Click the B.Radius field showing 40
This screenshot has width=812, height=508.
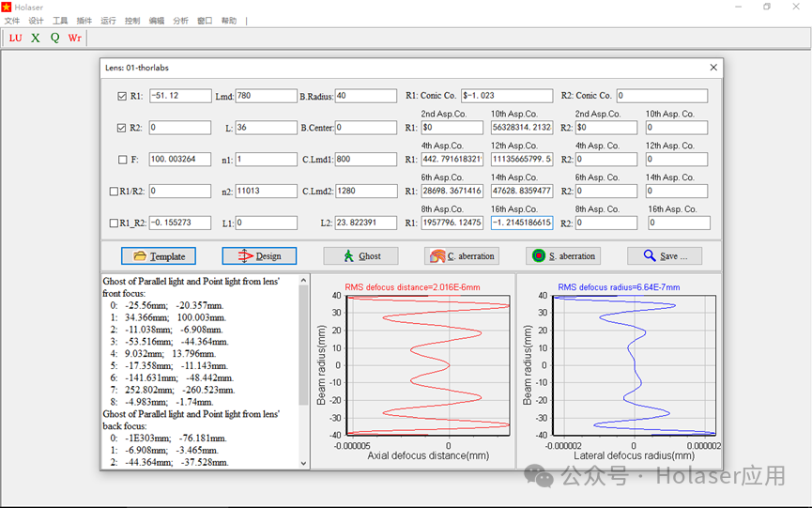366,96
